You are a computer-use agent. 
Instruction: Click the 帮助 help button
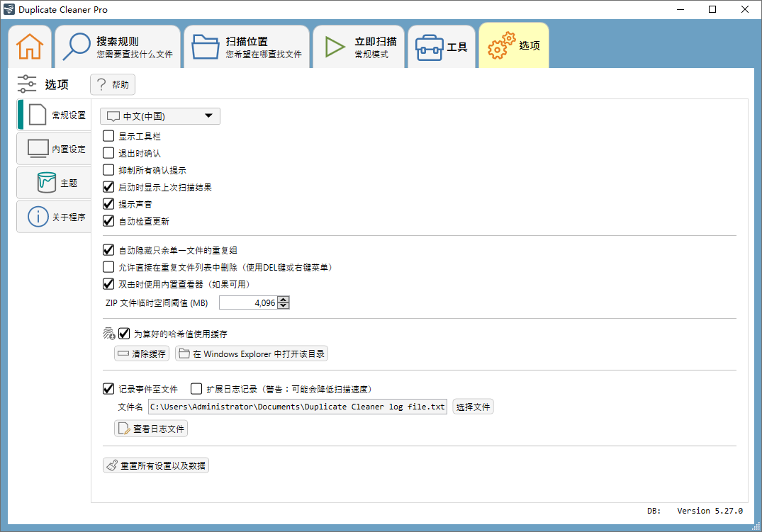coord(113,84)
